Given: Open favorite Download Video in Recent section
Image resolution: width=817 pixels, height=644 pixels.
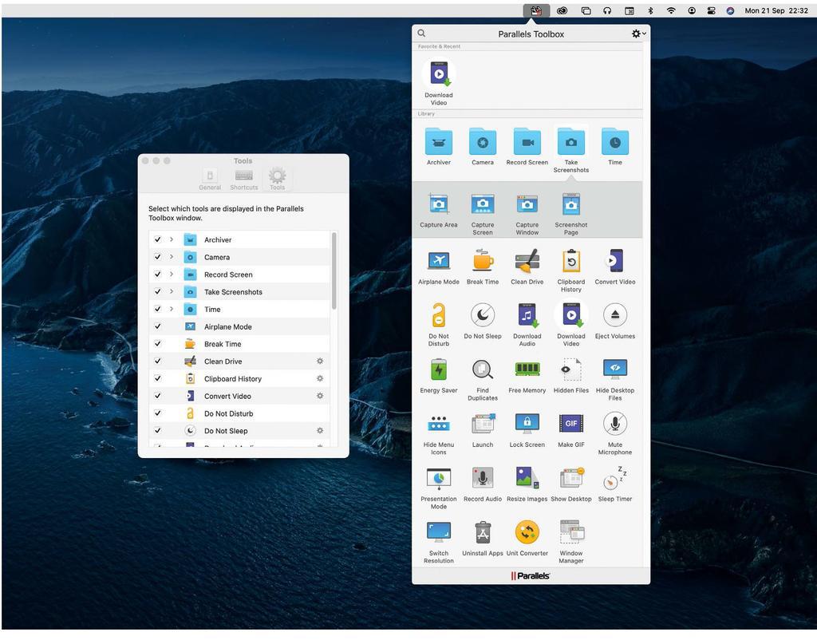Looking at the screenshot, I should (x=439, y=74).
